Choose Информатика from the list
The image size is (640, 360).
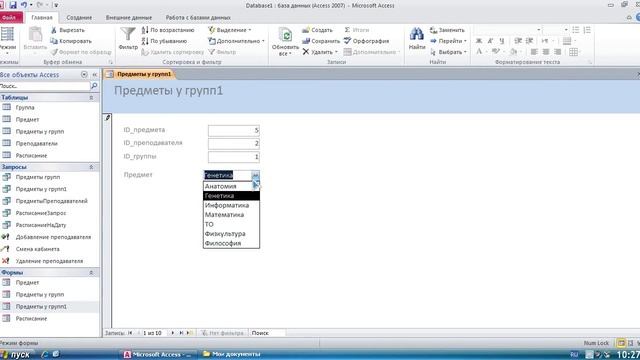pyautogui.click(x=231, y=205)
